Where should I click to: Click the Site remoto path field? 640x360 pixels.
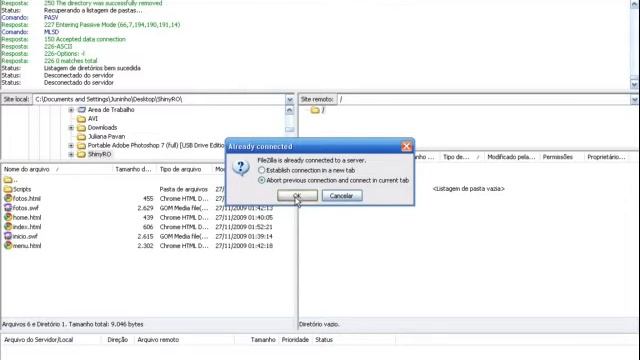(484, 100)
